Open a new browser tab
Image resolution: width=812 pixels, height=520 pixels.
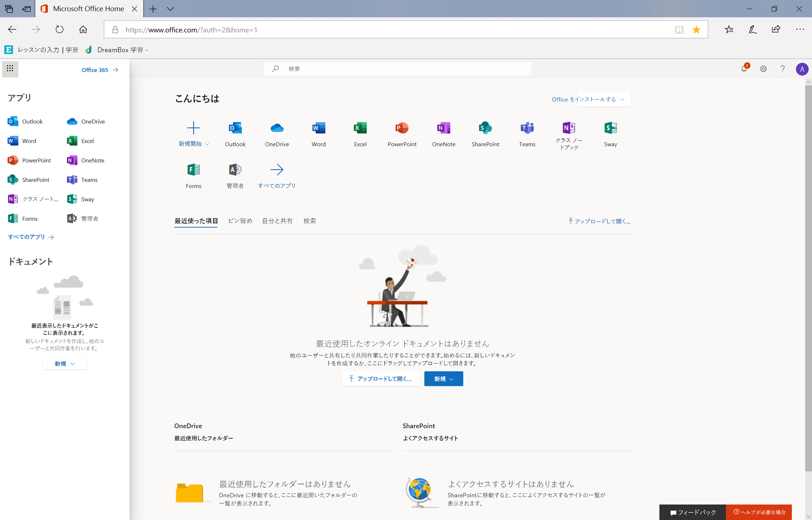(153, 9)
